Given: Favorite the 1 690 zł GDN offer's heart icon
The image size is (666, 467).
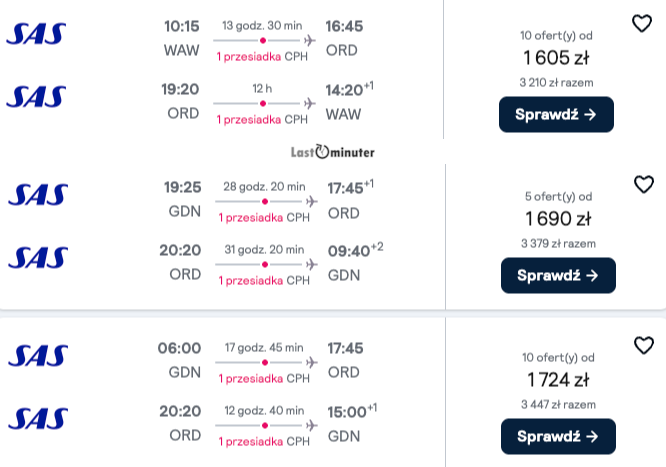Looking at the screenshot, I should coord(644,184).
